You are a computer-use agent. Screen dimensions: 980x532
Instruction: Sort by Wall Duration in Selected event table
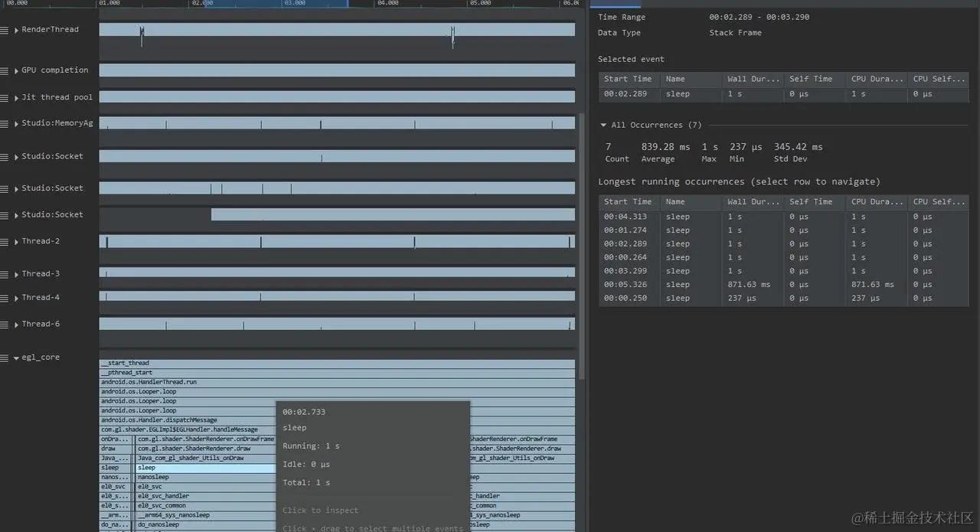(x=753, y=79)
